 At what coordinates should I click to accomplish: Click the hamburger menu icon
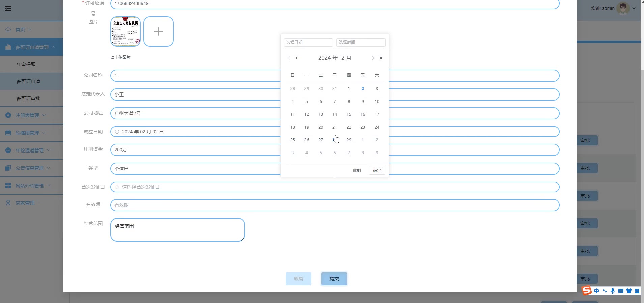tap(8, 9)
